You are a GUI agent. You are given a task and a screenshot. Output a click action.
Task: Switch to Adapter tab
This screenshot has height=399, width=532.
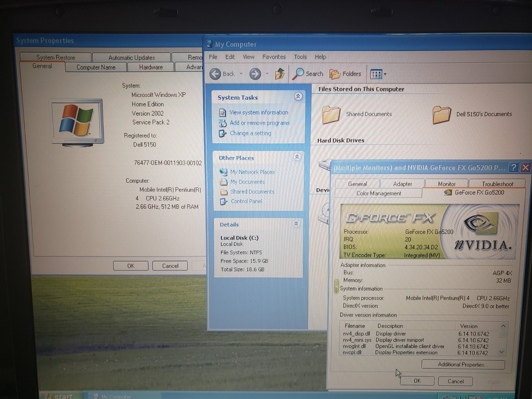(x=402, y=184)
